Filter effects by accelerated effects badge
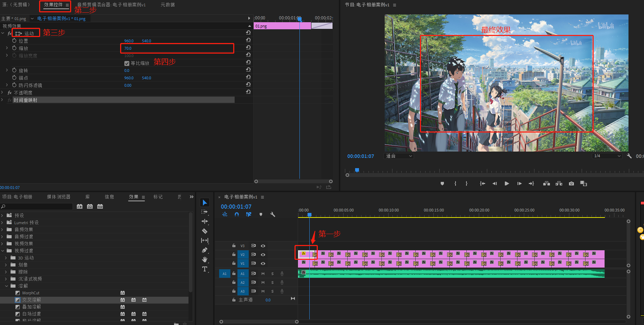644x325 pixels. click(x=80, y=207)
